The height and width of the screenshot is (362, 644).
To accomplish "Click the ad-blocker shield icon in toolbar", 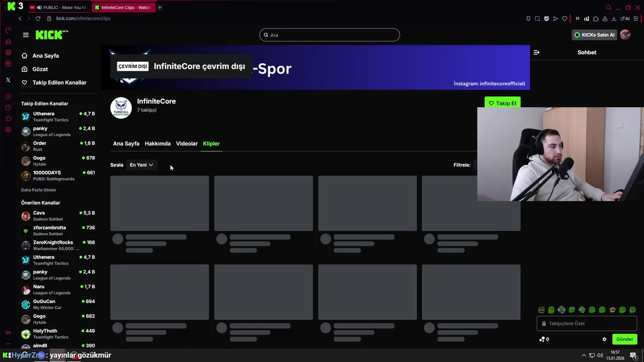I will coord(546,19).
